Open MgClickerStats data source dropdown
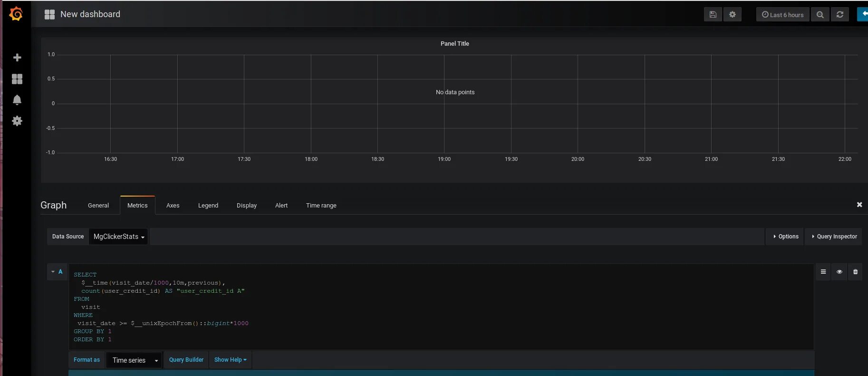The width and height of the screenshot is (868, 376). [118, 237]
